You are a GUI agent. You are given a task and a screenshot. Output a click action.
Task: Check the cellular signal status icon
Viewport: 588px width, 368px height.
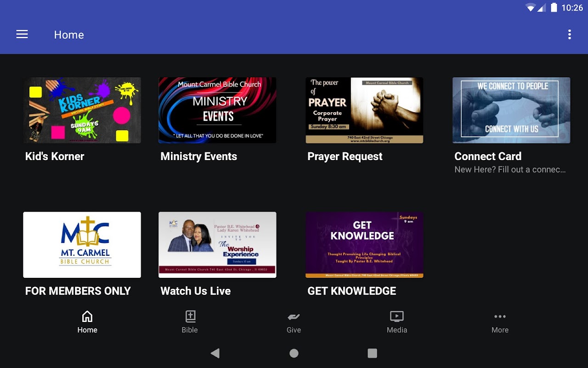point(542,7)
